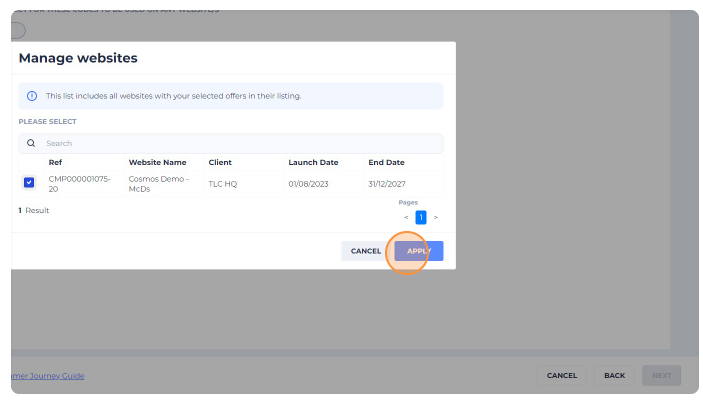Click the magnifier icon in the search box
This screenshot has height=400, width=703.
point(31,143)
